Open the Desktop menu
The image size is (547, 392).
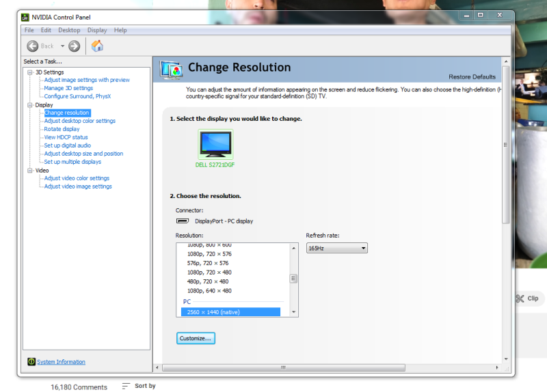click(69, 30)
